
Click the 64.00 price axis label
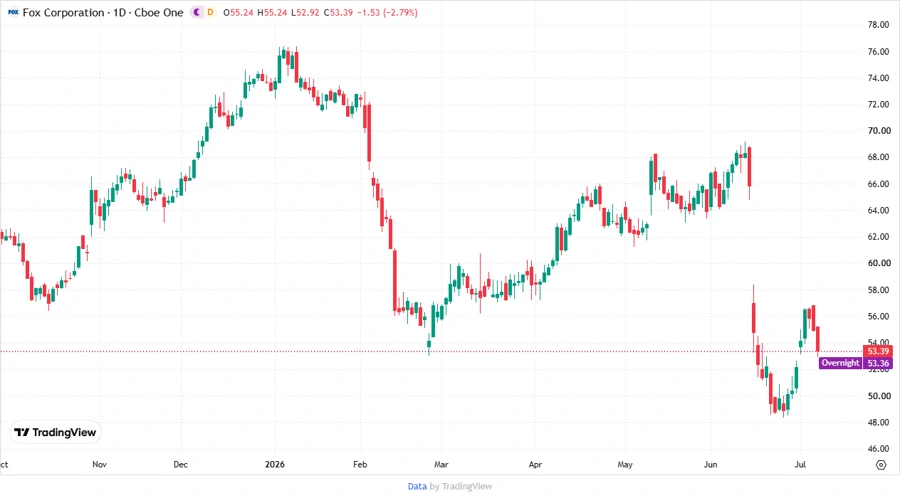878,211
